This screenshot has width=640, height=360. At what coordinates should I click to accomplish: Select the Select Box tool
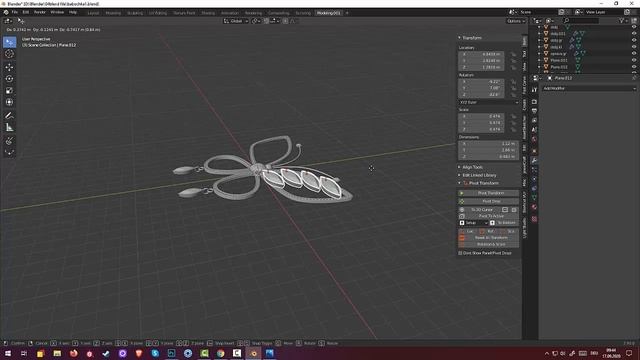click(9, 42)
